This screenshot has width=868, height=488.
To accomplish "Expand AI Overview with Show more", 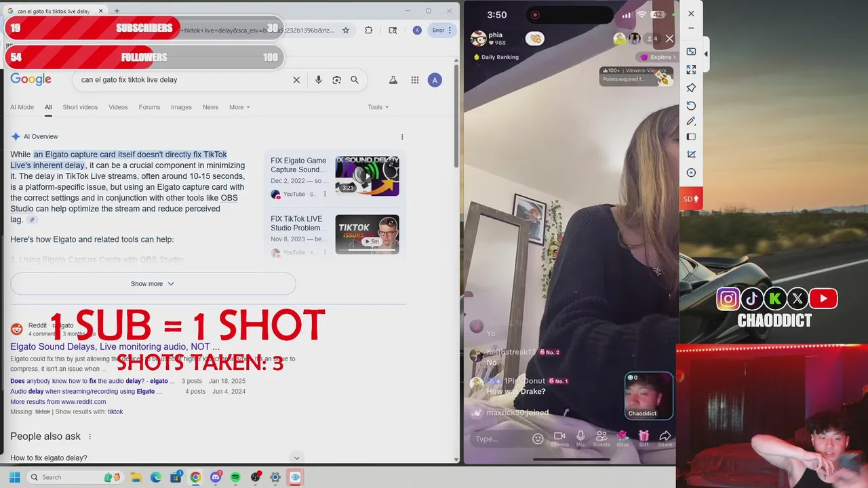I will point(153,284).
